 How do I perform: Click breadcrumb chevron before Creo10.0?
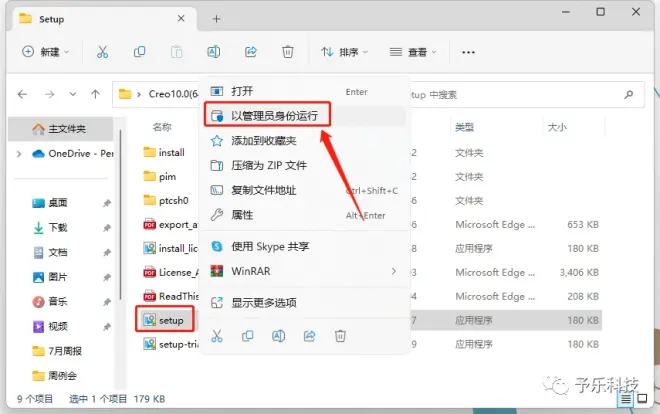coord(139,94)
